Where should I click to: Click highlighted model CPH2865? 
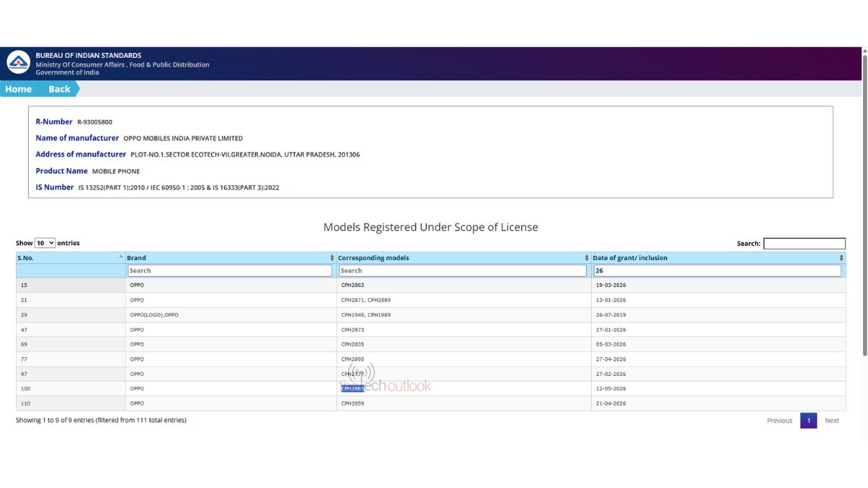pyautogui.click(x=352, y=388)
